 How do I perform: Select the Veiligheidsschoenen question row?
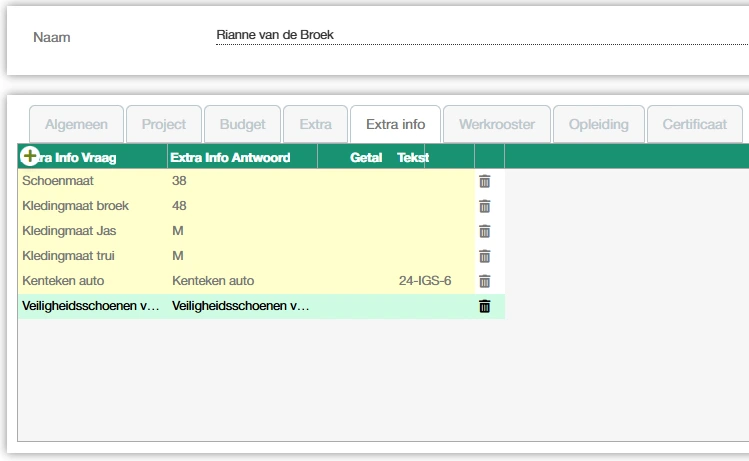(x=91, y=306)
